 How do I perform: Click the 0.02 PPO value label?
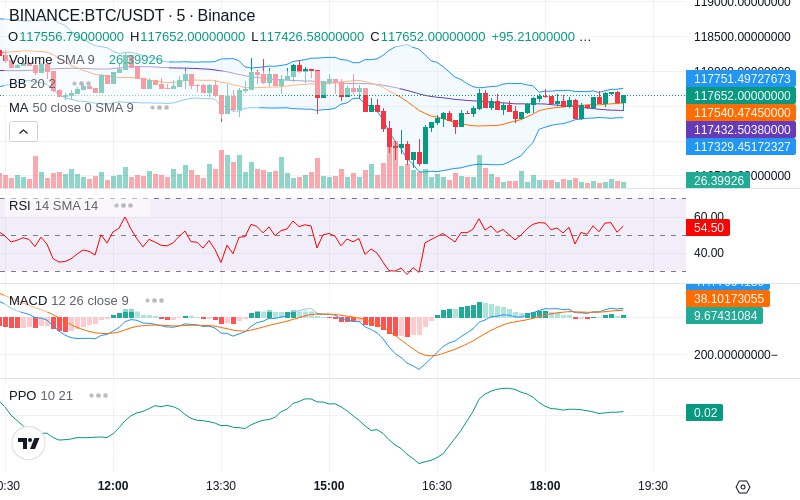coord(705,412)
